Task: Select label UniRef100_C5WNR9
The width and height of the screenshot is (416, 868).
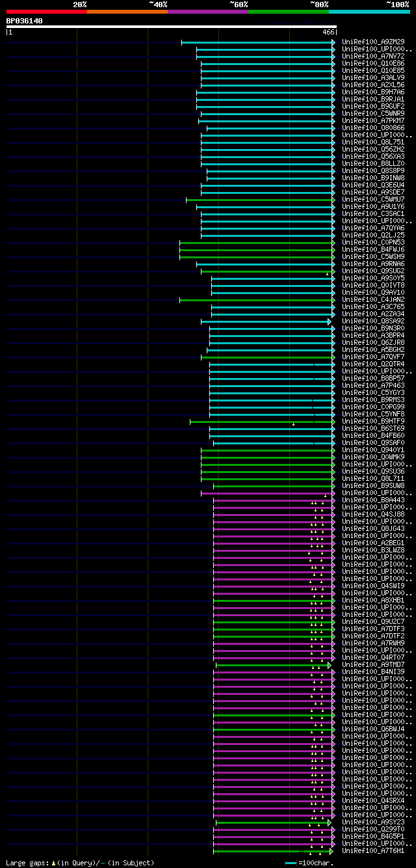Action: pyautogui.click(x=373, y=114)
